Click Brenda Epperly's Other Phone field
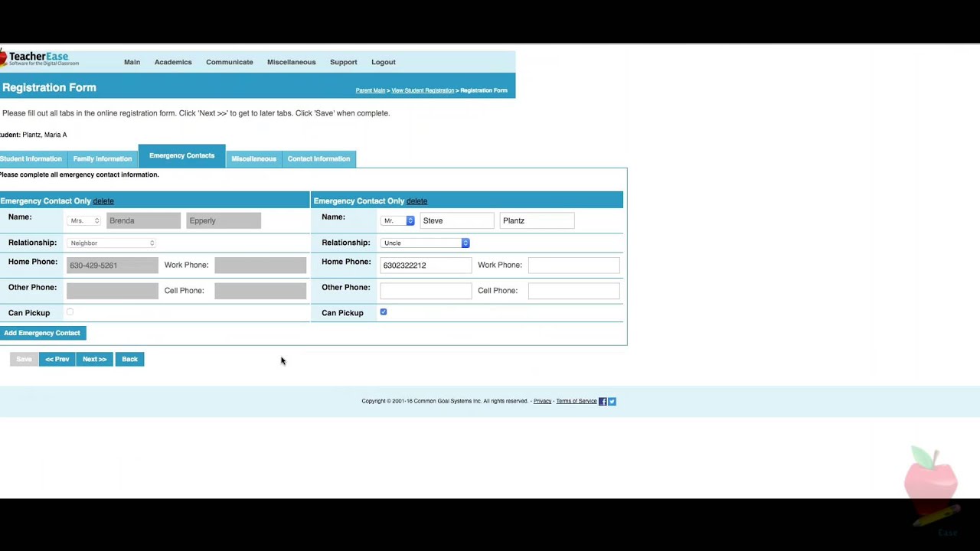The image size is (980, 551). (112, 291)
